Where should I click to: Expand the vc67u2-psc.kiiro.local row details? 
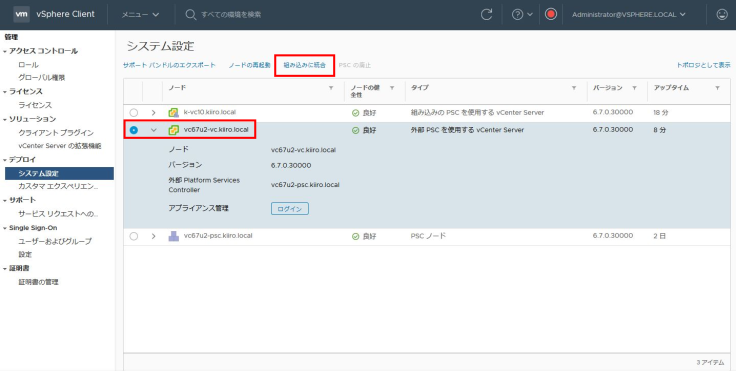pyautogui.click(x=153, y=236)
